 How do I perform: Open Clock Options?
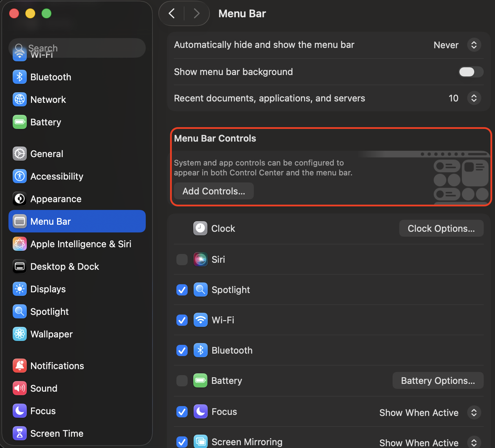pyautogui.click(x=441, y=229)
